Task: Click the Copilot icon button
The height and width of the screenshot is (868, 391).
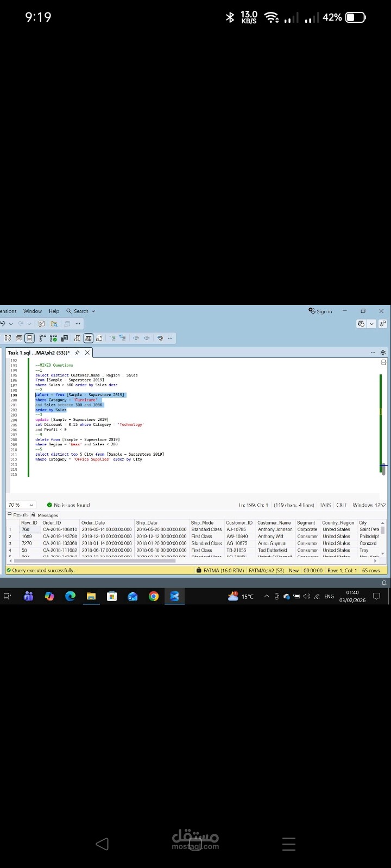Action: tap(362, 324)
